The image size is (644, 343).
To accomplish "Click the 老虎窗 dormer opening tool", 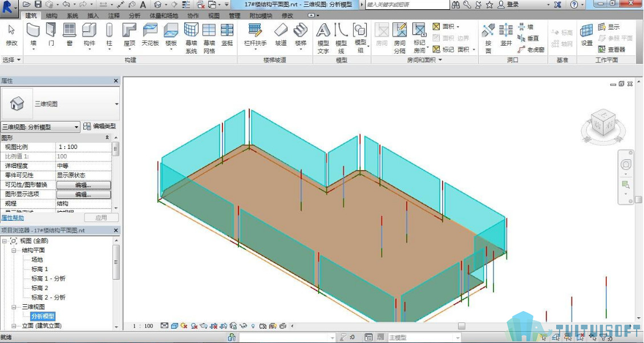I will 531,50.
